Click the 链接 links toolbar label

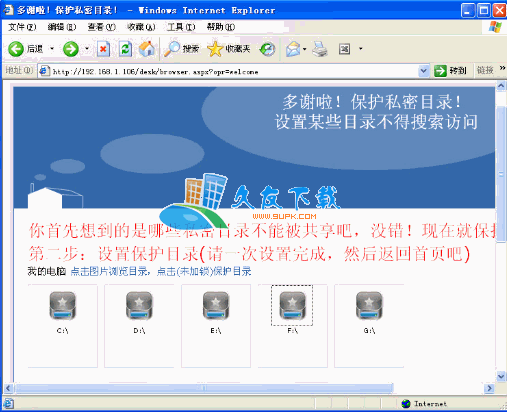[485, 70]
